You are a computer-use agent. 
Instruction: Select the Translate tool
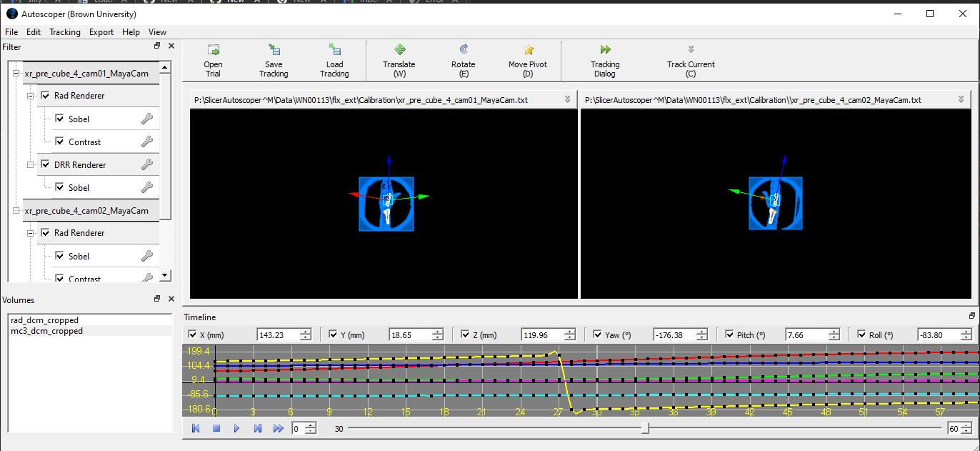click(399, 60)
